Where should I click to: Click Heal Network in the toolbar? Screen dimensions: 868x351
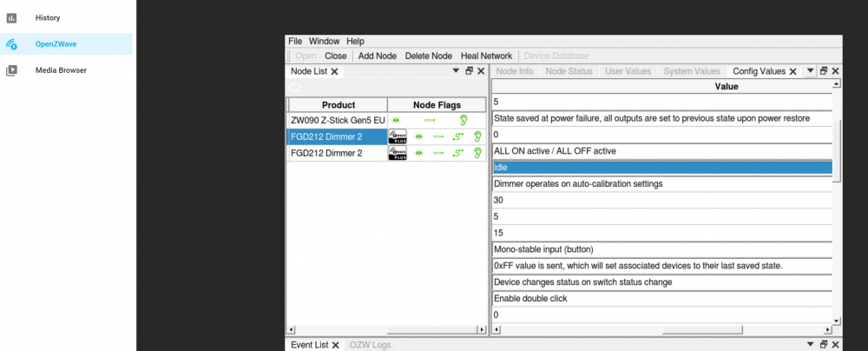click(486, 56)
